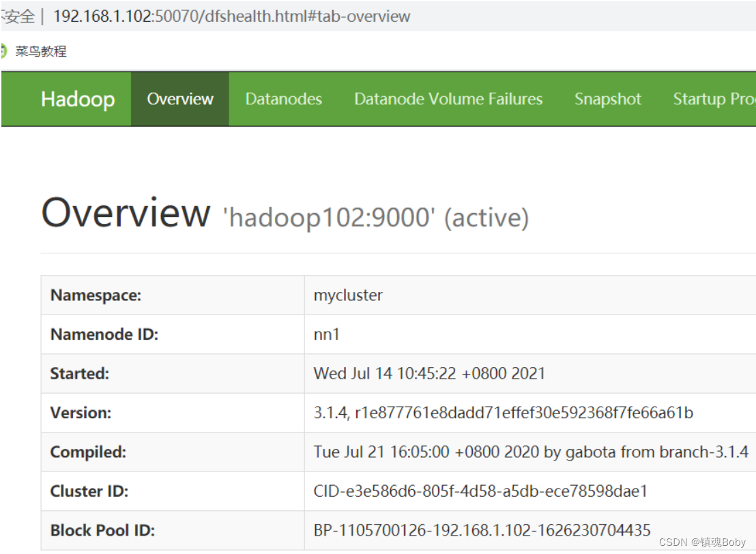756x554 pixels.
Task: Click the browser address bar URL
Action: (x=231, y=16)
